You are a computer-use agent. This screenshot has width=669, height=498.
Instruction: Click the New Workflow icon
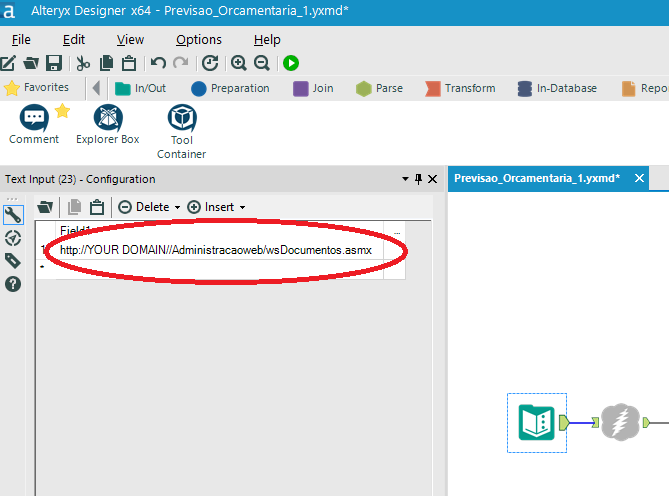(x=8, y=63)
